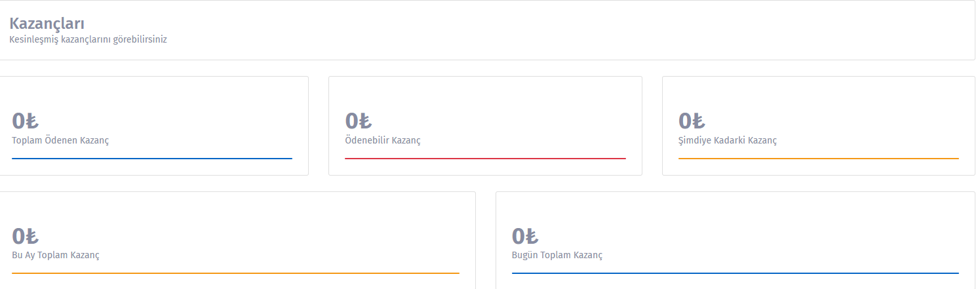The height and width of the screenshot is (289, 980).
Task: Click empty space right of Ödenebilir Kazanç label
Action: pyautogui.click(x=538, y=140)
